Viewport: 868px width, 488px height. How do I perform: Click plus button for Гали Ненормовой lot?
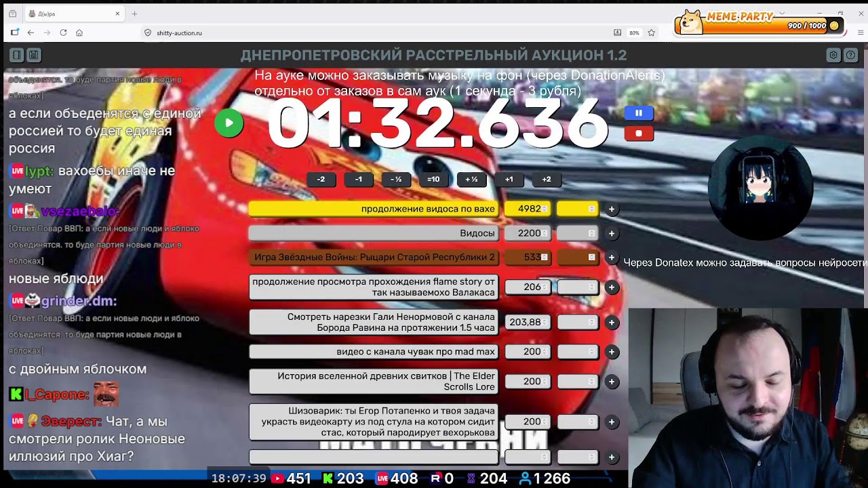coord(612,323)
